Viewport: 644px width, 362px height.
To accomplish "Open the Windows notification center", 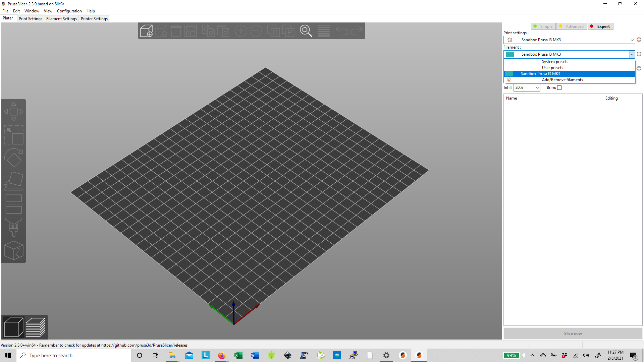I will (634, 356).
